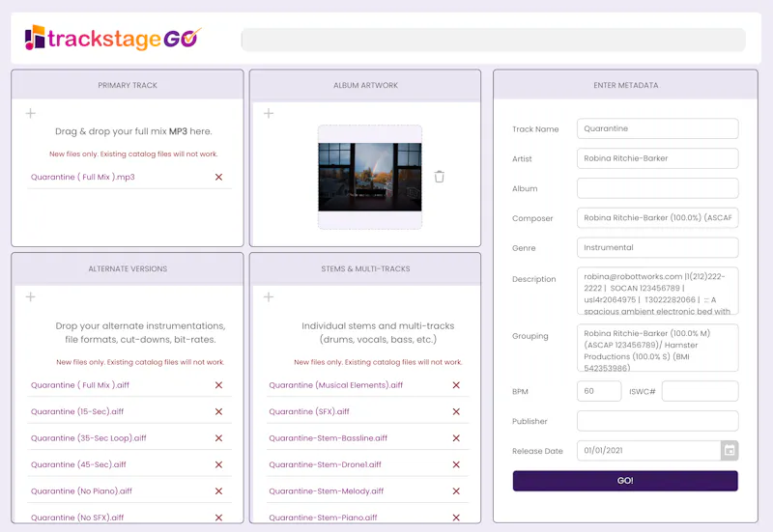The image size is (773, 532).
Task: Remove Quarantine (15-Sec).aiff file
Action: [x=219, y=412]
